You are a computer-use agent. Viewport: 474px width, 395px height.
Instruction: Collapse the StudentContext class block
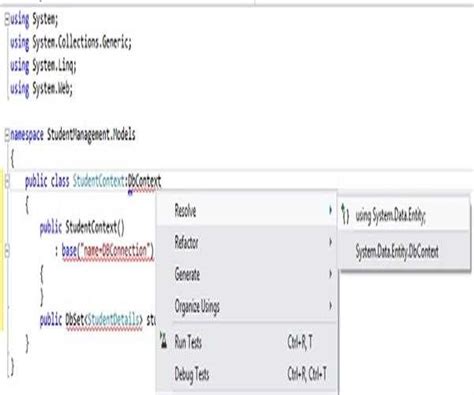(7, 182)
